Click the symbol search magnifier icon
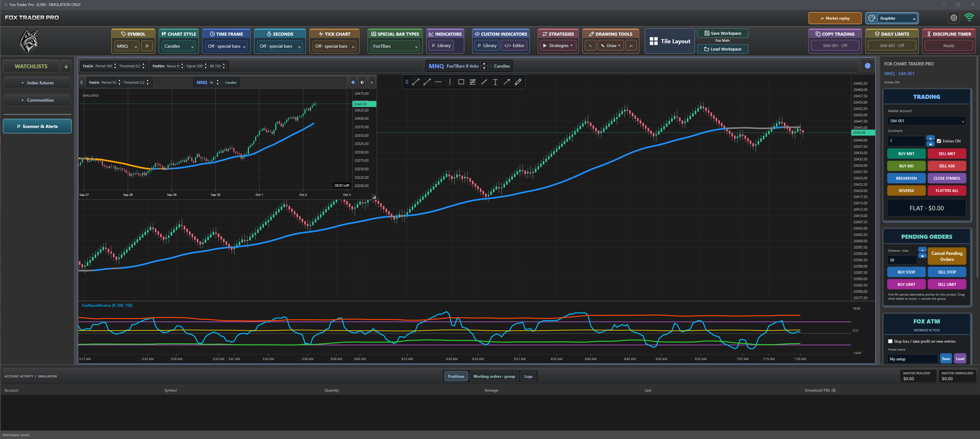Image resolution: width=980 pixels, height=439 pixels. (147, 46)
